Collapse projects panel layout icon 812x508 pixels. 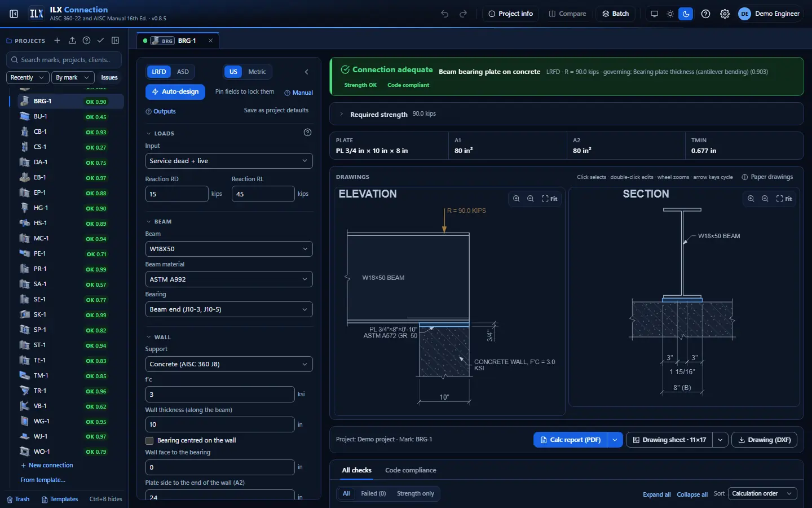(x=116, y=41)
